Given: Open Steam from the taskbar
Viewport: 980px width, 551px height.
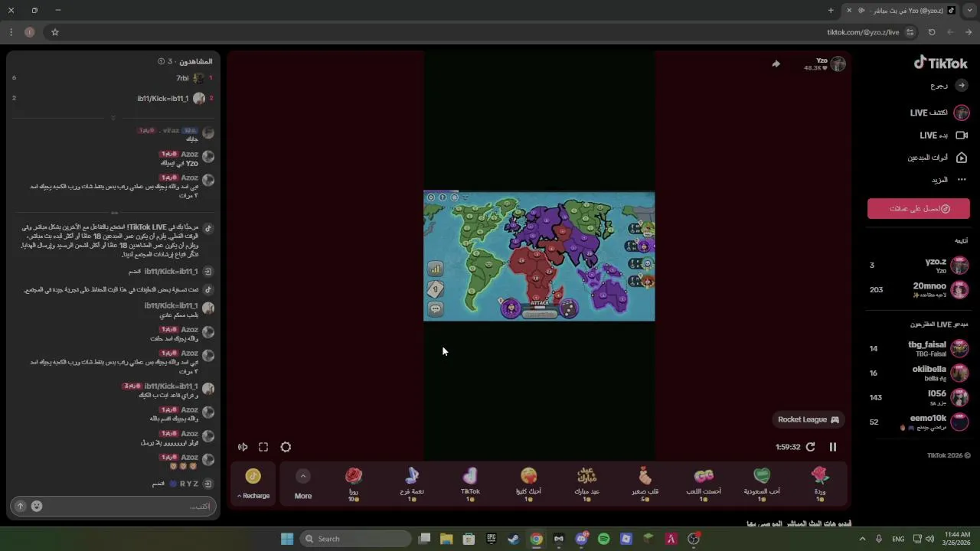Looking at the screenshot, I should tap(514, 539).
